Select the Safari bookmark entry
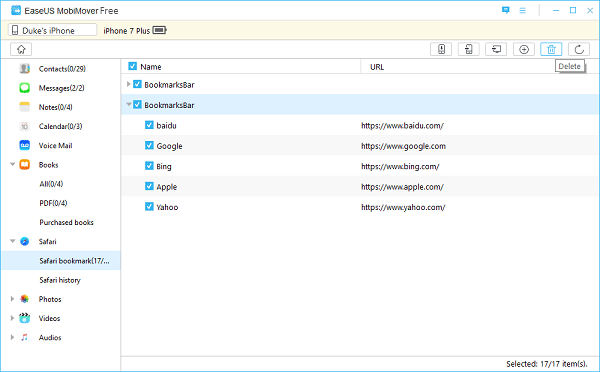The image size is (600, 372). 61,261
